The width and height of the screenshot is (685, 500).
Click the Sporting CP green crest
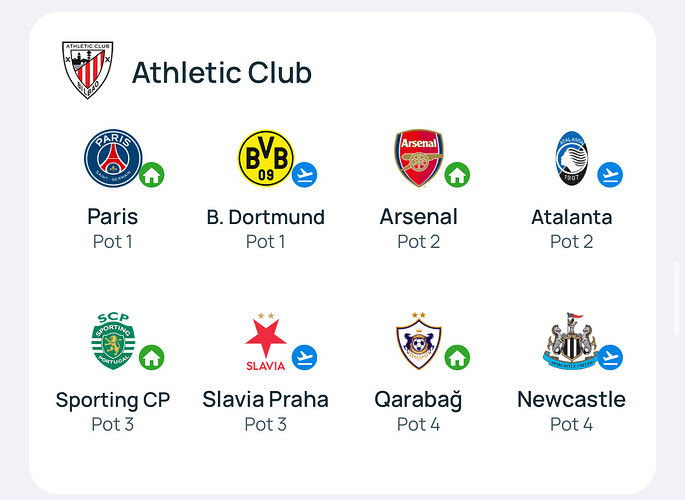tap(113, 341)
